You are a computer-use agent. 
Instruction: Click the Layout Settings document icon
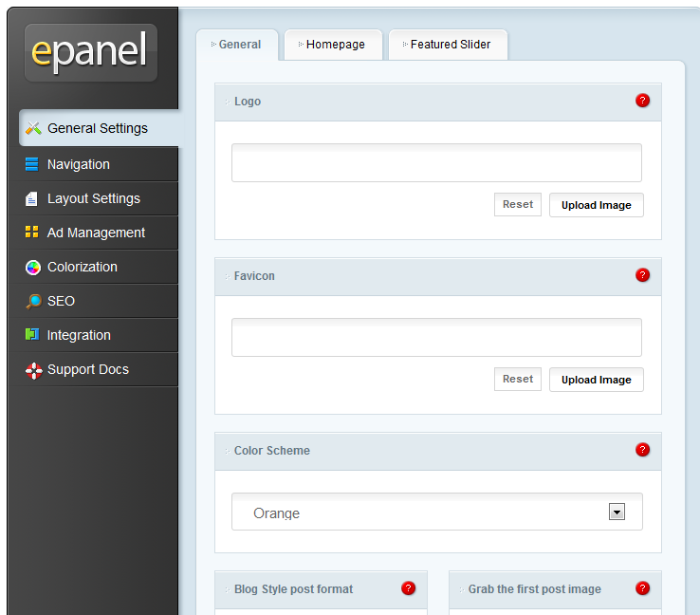pyautogui.click(x=31, y=198)
